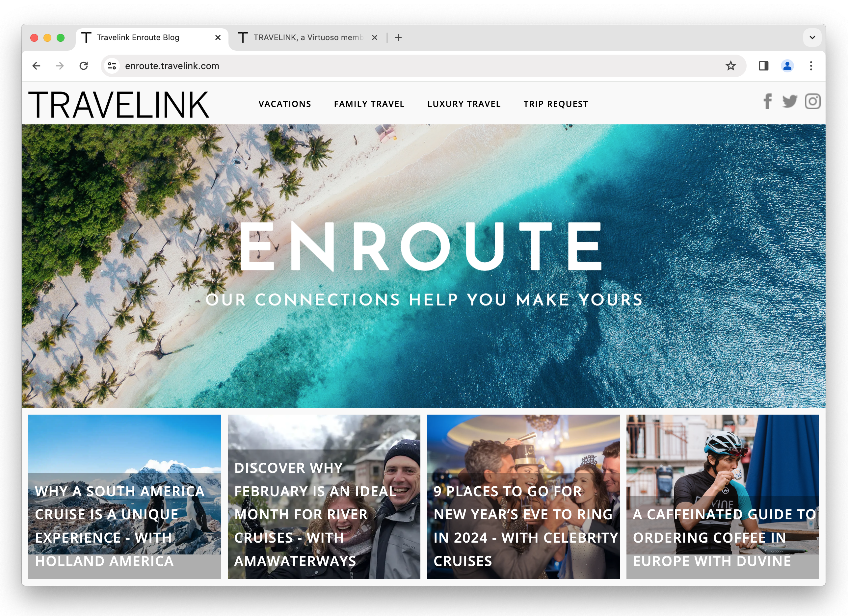Open a new tab with plus button
Image resolution: width=848 pixels, height=616 pixels.
398,38
